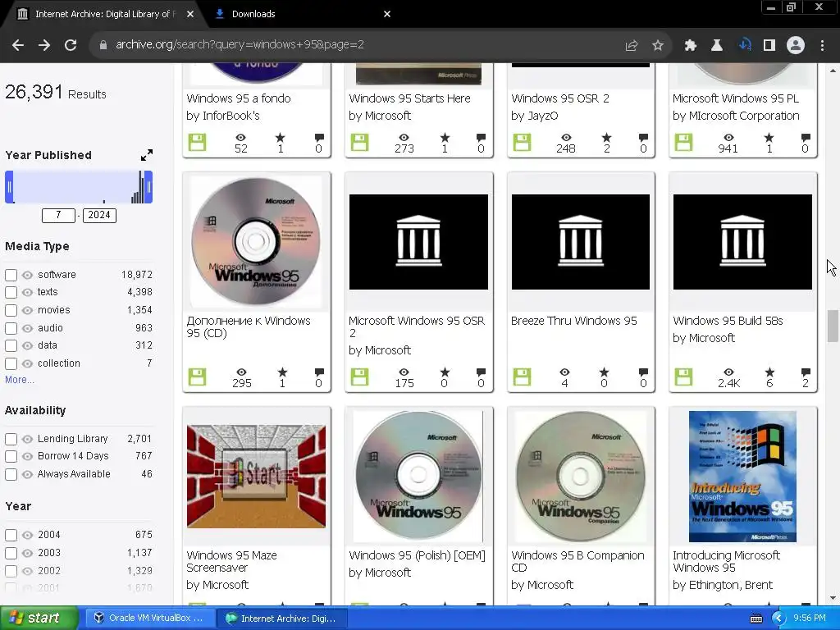This screenshot has height=630, width=840.
Task: Click the page vertical scrollbar thumb
Action: 833,326
